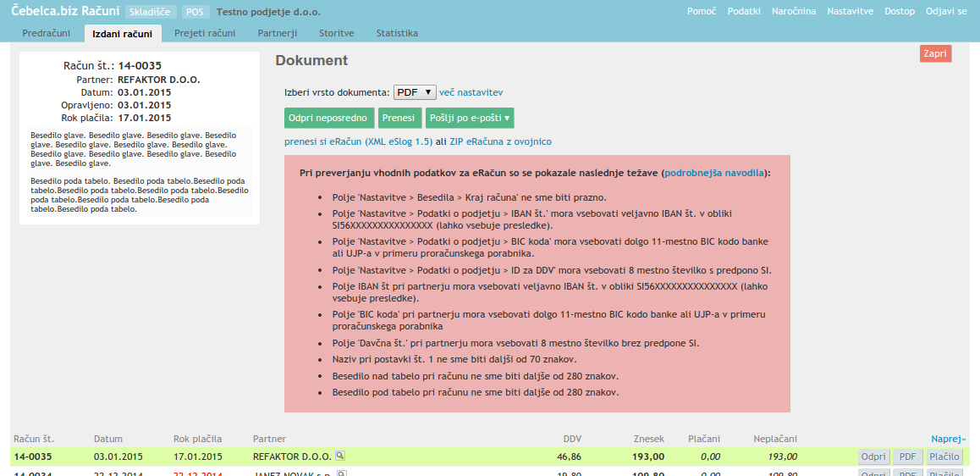Click Plačilo button for invoice 14-0035
The width and height of the screenshot is (980, 476).
pos(944,457)
